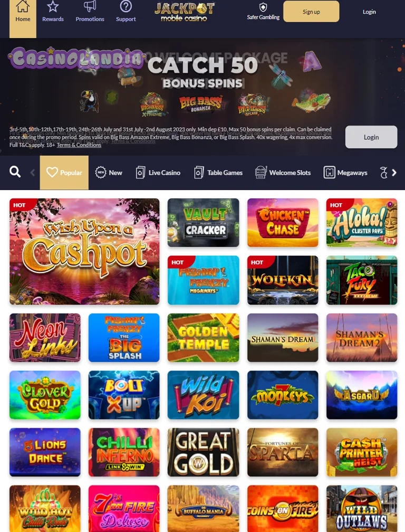This screenshot has width=405, height=532.
Task: Launch the Wish Upon a Cashpot game
Action: [x=84, y=251]
